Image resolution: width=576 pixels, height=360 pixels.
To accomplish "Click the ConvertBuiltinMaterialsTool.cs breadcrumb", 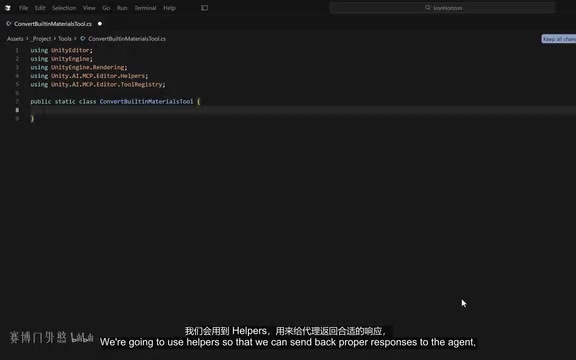I will coord(127,39).
